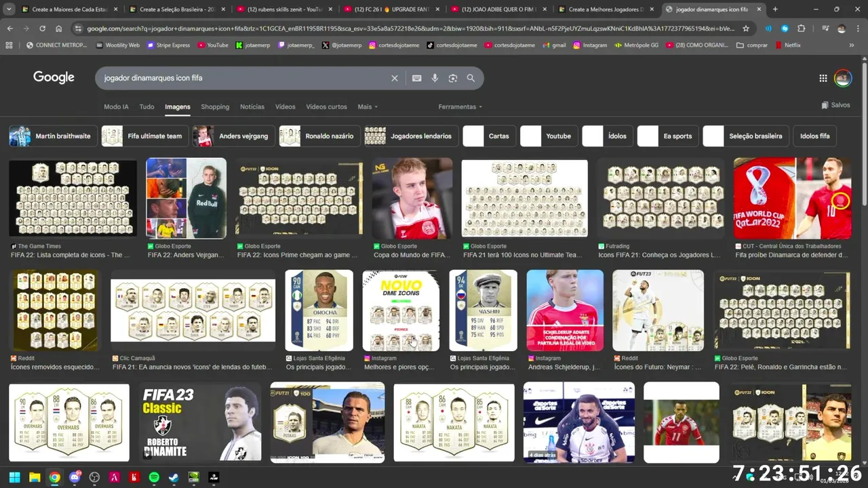Filter by Ronaldo nazário chip
Image resolution: width=868 pixels, height=488 pixels.
(x=319, y=136)
